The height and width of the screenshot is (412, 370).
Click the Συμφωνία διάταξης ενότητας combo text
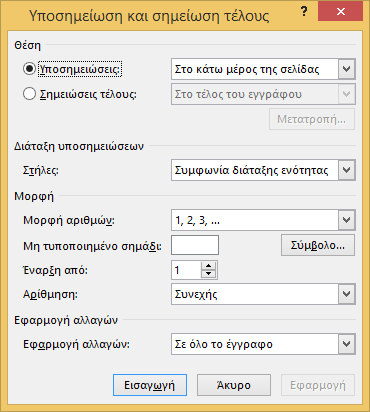click(252, 170)
